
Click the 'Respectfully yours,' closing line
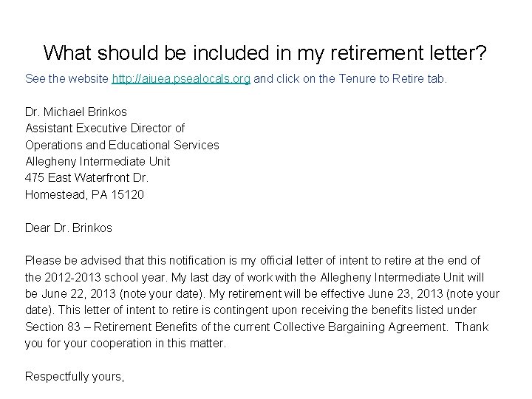[75, 376]
